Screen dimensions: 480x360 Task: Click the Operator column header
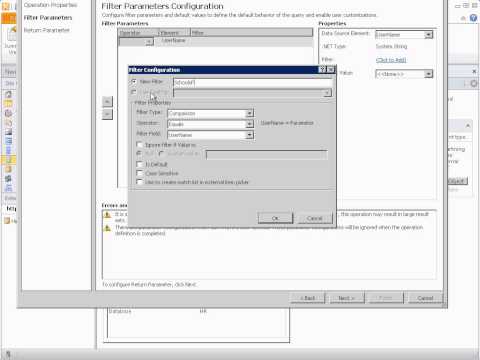pos(138,32)
